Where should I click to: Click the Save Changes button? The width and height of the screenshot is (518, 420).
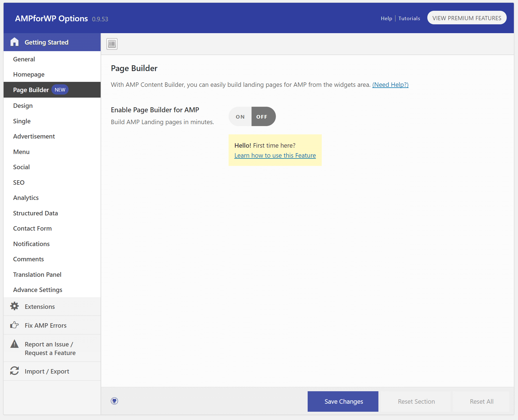click(x=343, y=401)
